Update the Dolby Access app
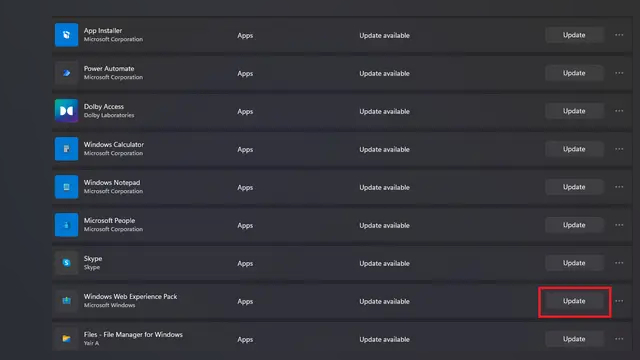The width and height of the screenshot is (640, 360). 574,111
